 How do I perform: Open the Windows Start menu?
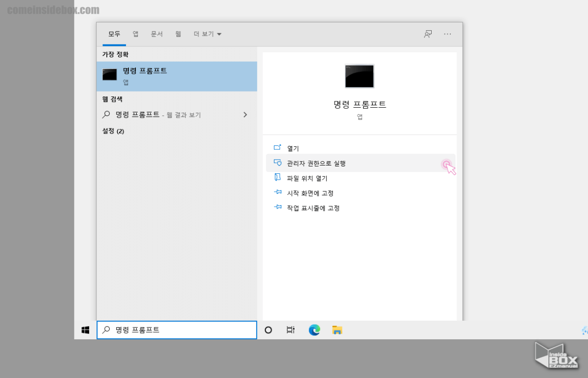tap(85, 330)
